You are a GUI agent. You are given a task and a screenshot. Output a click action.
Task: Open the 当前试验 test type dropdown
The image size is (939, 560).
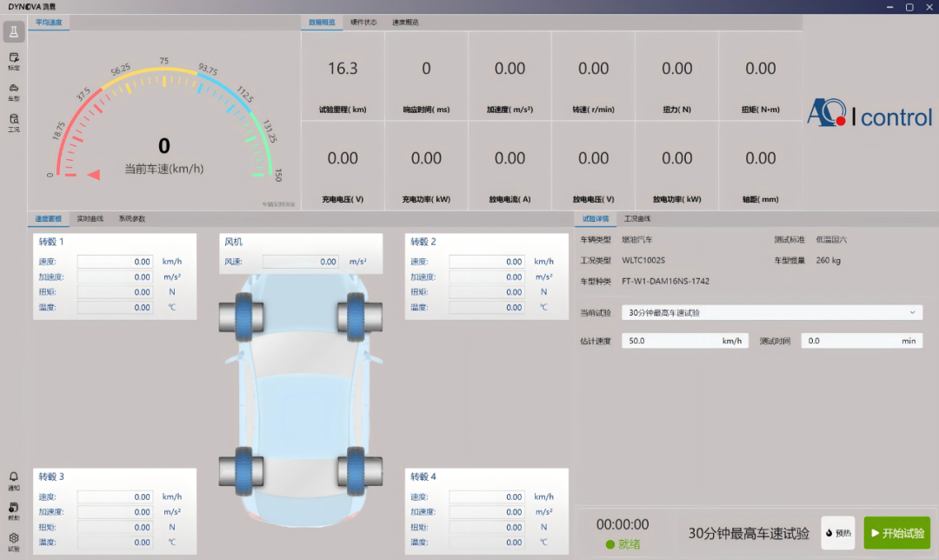pos(772,313)
